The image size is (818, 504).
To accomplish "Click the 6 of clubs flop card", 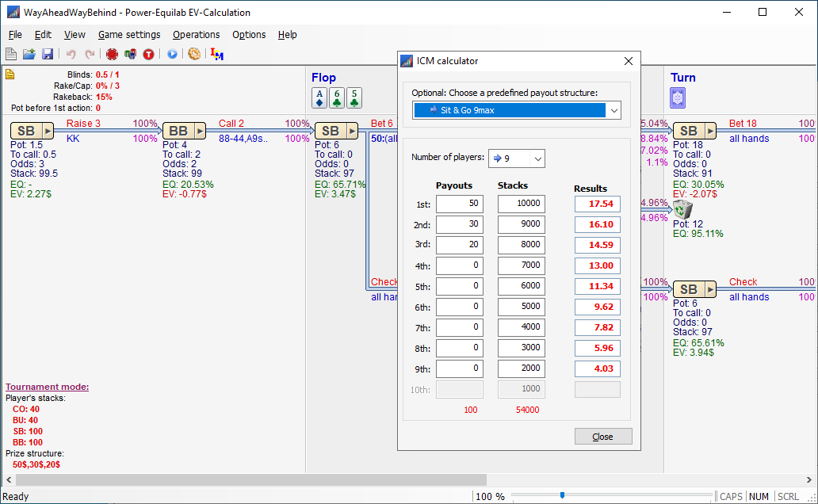I will pos(337,97).
